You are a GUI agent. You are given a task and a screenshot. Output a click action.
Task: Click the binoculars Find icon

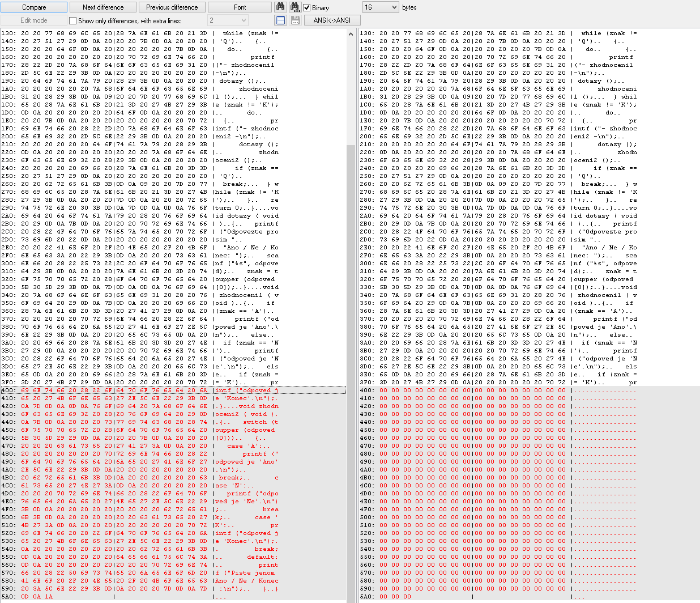[280, 7]
